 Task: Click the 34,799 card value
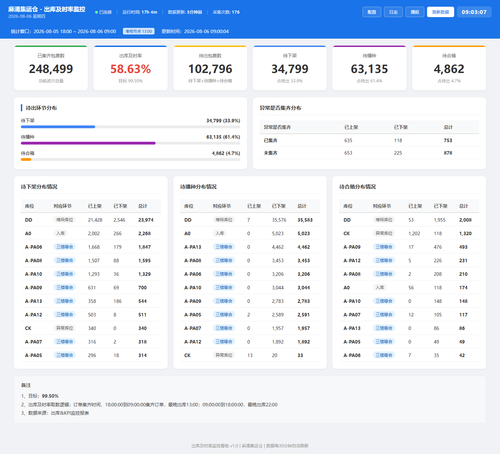290,69
